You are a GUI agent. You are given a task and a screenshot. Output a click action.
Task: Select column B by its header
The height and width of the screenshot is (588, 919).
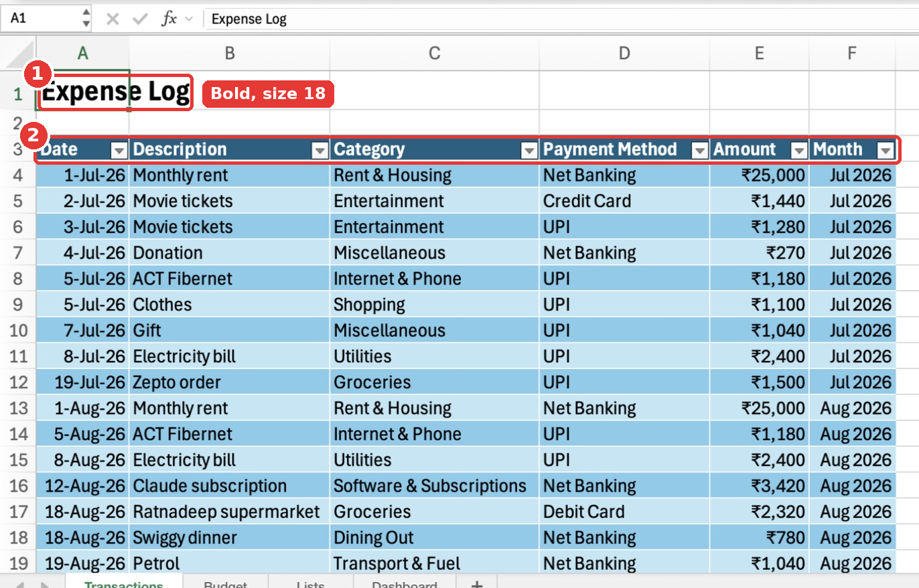(230, 54)
